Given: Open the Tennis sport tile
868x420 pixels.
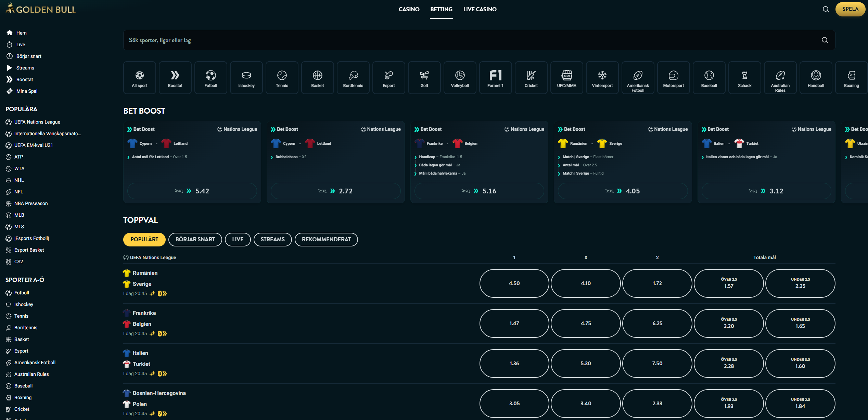Looking at the screenshot, I should pyautogui.click(x=282, y=78).
